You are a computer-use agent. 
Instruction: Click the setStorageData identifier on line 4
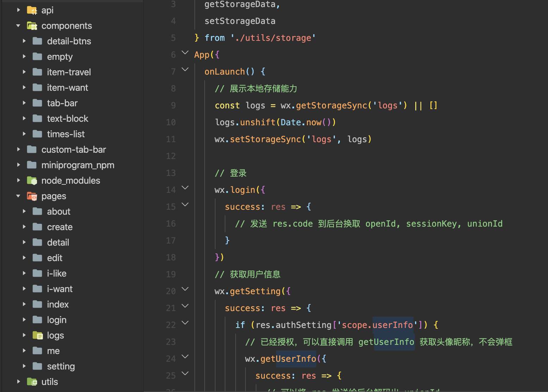[240, 21]
